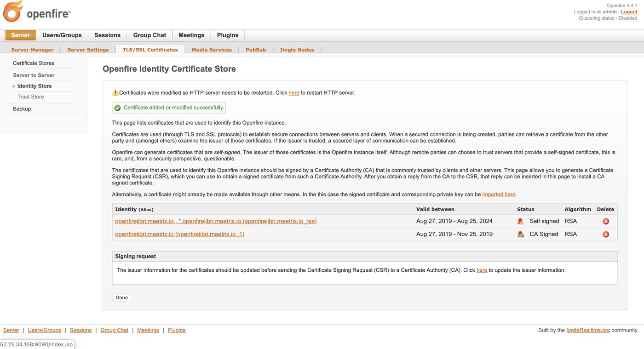The image size is (644, 349).
Task: Click the CA Signed status icon
Action: pyautogui.click(x=520, y=234)
